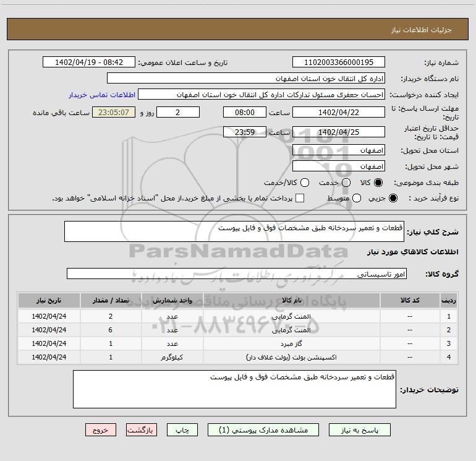This screenshot has width=476, height=461.
Task: Select the کالا/خدمت radio option
Action: click(x=305, y=183)
